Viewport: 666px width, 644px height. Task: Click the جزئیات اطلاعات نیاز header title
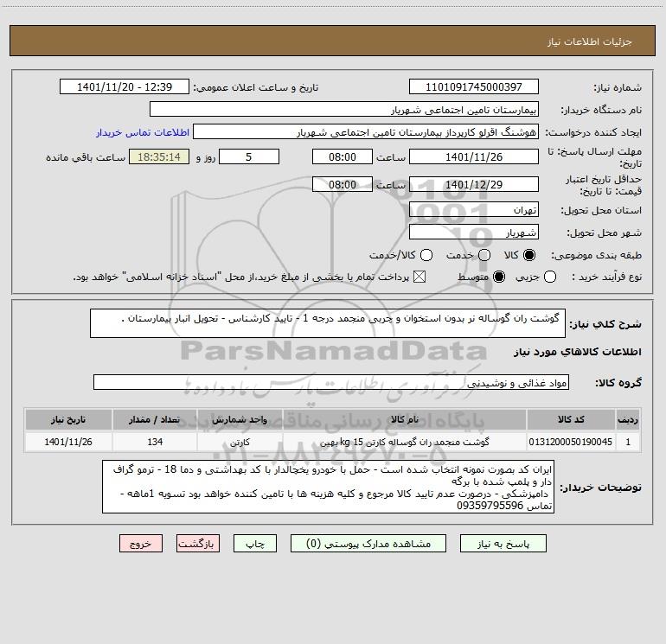coord(589,41)
